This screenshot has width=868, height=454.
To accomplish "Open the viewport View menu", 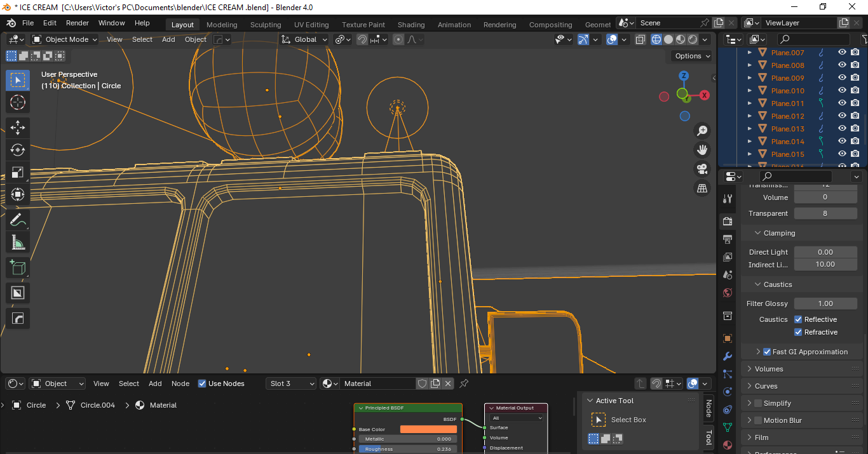I will [x=114, y=39].
